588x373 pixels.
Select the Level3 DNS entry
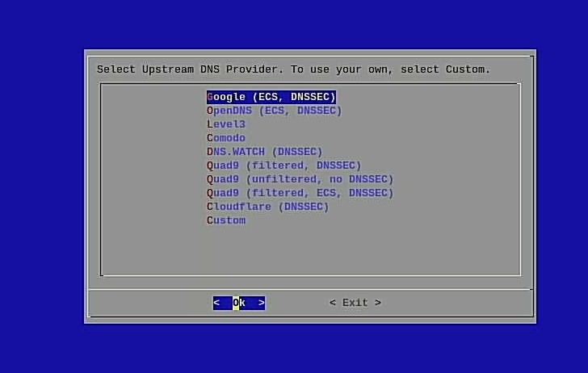[x=226, y=124]
